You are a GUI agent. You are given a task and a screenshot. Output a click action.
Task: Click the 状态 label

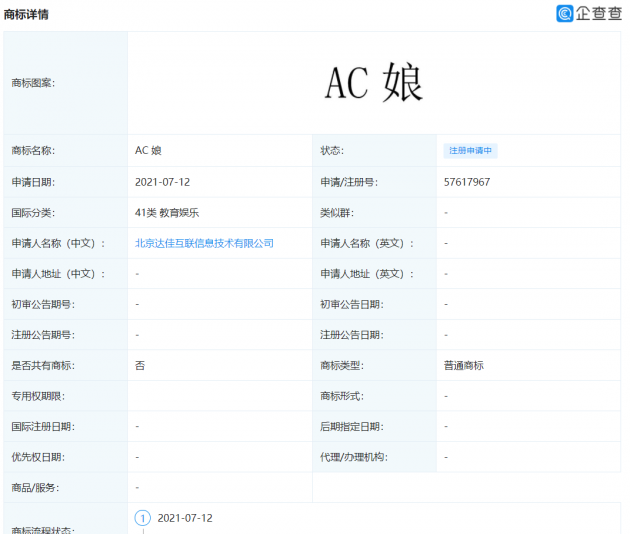click(x=332, y=151)
